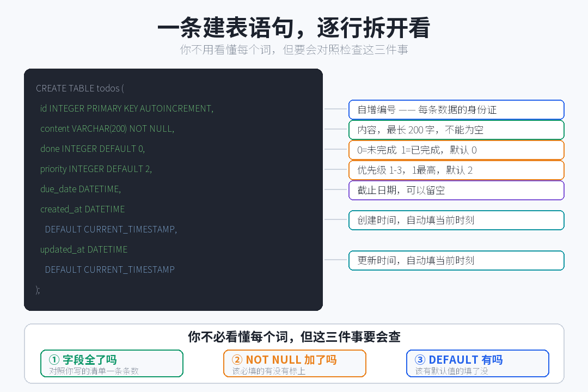Select the done INTEGER DEFAULT 0 line
Image resolution: width=588 pixels, height=392 pixels.
pos(93,149)
